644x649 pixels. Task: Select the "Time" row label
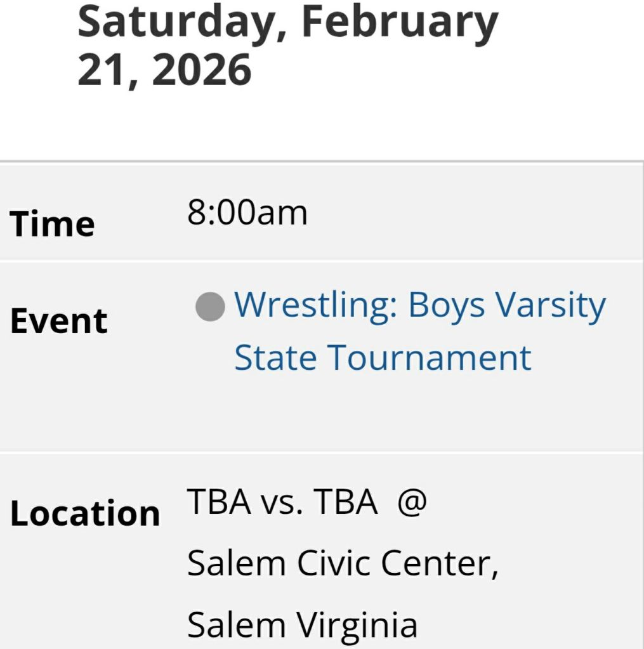(52, 224)
